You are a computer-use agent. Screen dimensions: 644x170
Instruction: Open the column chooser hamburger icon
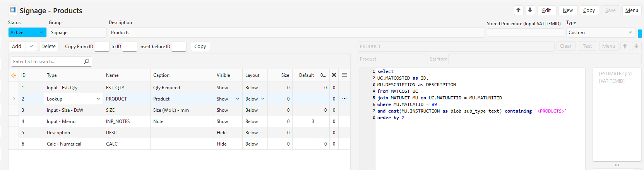[344, 75]
